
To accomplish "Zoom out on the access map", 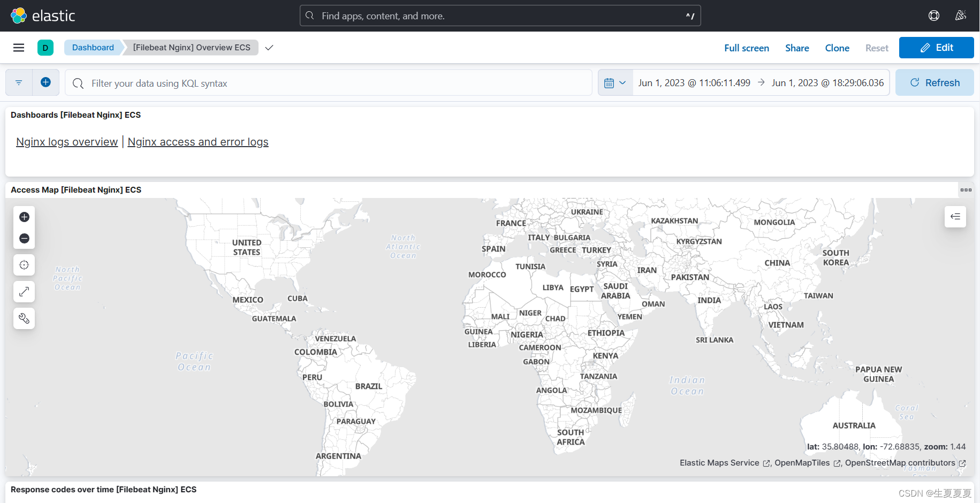I will [24, 238].
